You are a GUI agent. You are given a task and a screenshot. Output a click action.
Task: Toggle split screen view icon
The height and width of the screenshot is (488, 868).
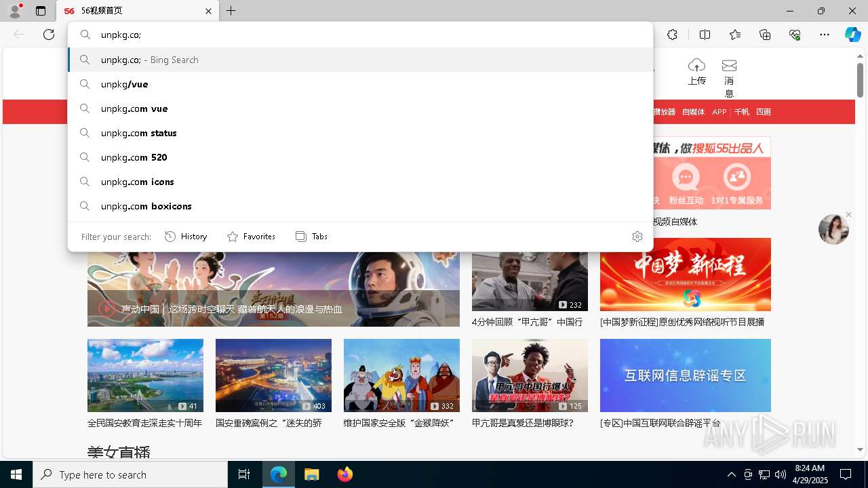pyautogui.click(x=705, y=35)
